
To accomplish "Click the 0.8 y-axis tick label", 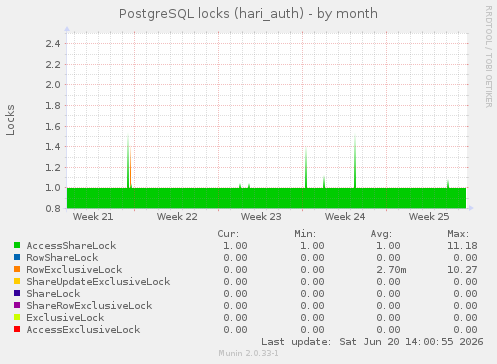I will pos(53,209).
